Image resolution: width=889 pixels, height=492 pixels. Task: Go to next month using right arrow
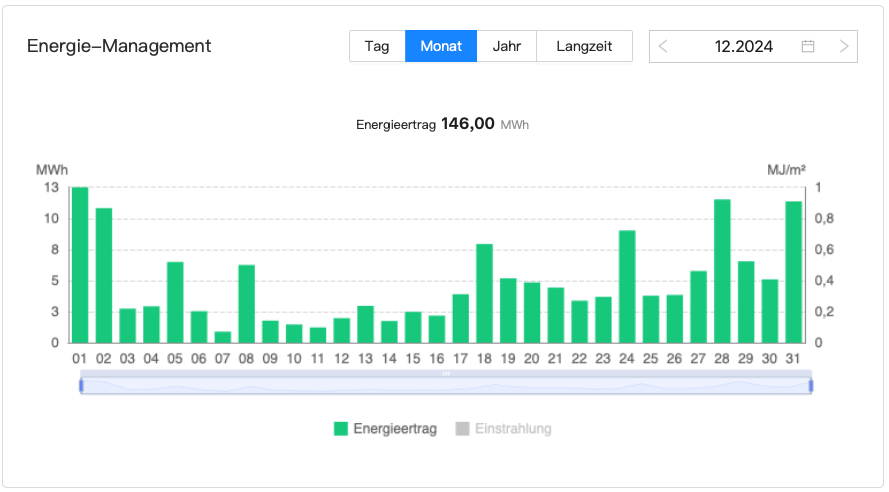[844, 47]
